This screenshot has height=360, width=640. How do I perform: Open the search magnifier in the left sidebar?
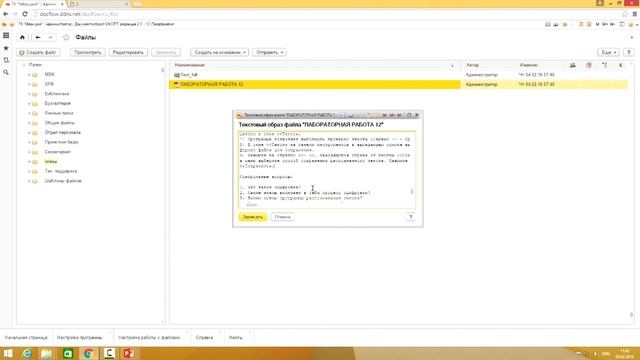click(x=6, y=72)
